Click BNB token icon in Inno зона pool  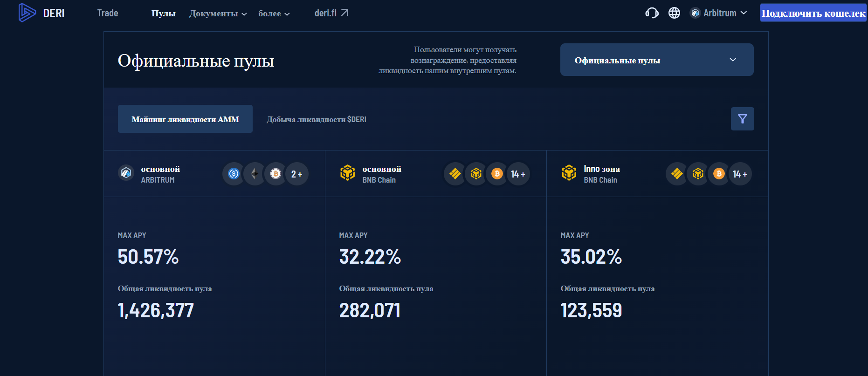coord(698,174)
